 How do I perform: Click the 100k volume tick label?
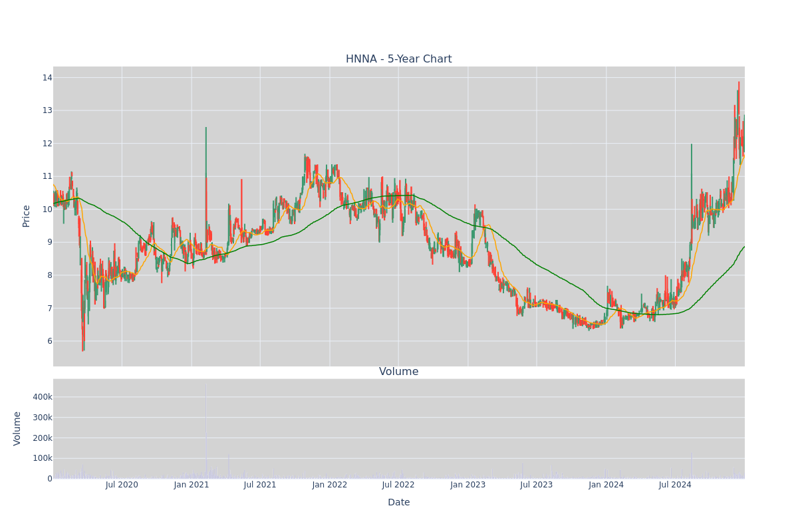[x=41, y=458]
